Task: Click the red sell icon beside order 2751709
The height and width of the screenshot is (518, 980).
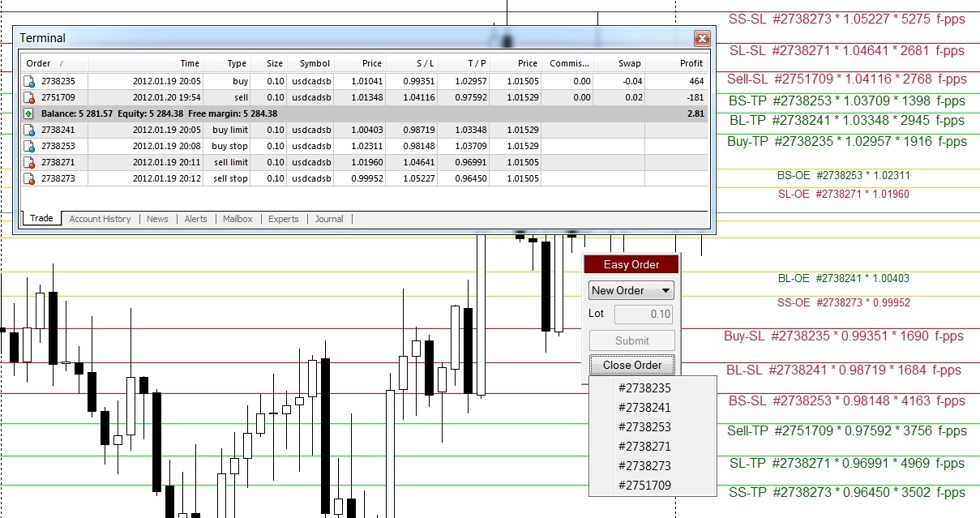Action: click(x=29, y=97)
